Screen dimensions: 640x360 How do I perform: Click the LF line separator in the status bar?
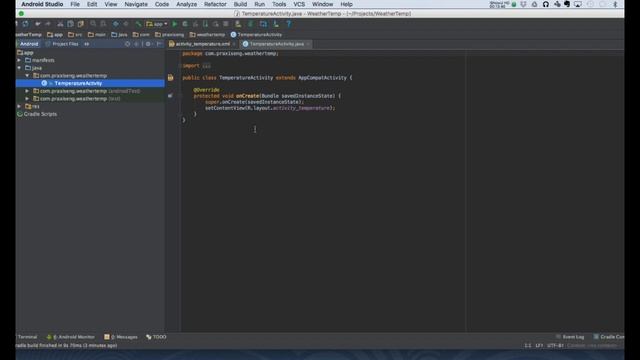(x=539, y=345)
